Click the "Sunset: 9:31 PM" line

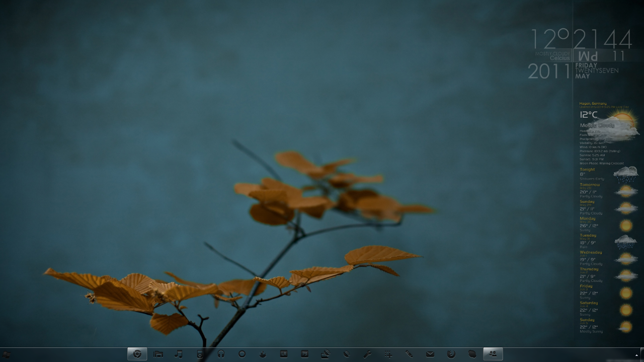[x=592, y=159]
